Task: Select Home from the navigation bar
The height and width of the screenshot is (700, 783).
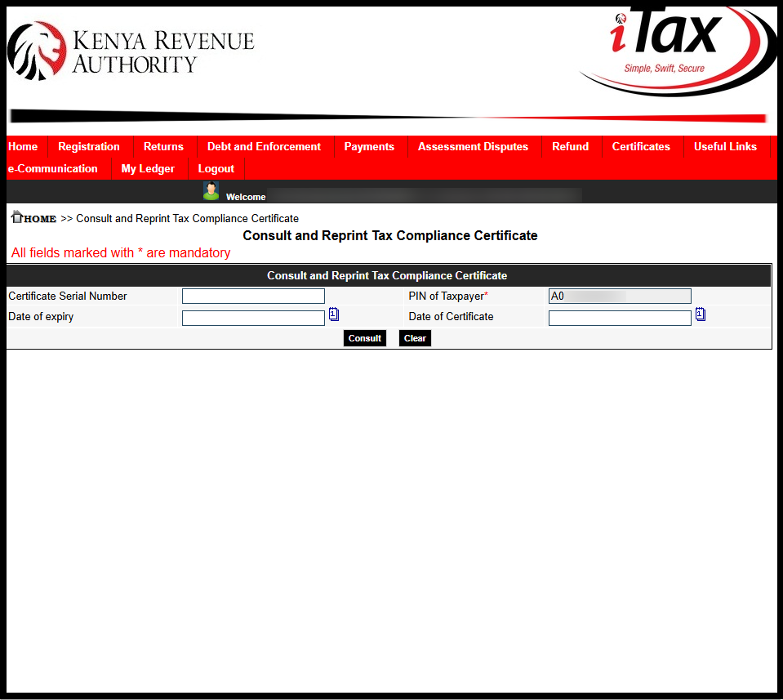Action: point(23,146)
